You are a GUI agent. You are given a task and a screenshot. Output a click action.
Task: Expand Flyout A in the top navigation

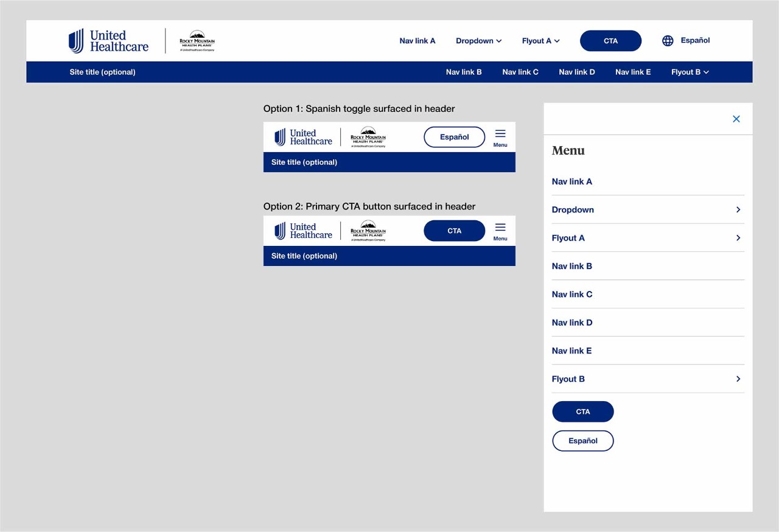click(540, 41)
